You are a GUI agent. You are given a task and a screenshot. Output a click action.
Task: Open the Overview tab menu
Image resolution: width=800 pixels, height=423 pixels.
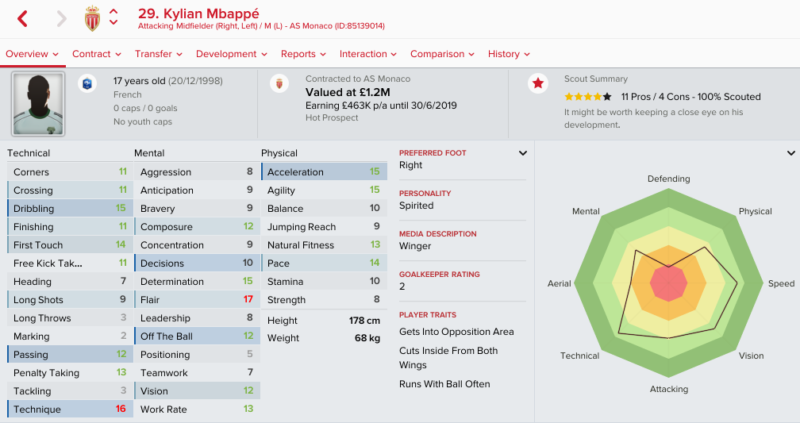click(31, 54)
